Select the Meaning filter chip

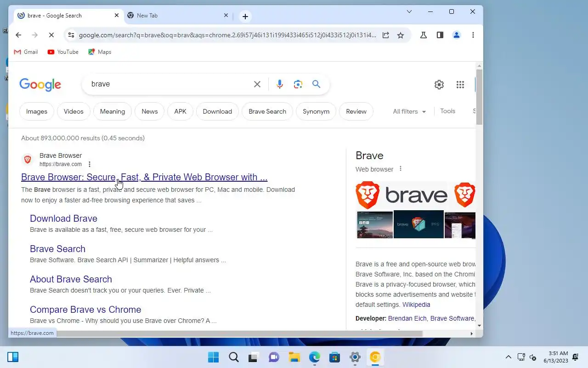tap(113, 111)
